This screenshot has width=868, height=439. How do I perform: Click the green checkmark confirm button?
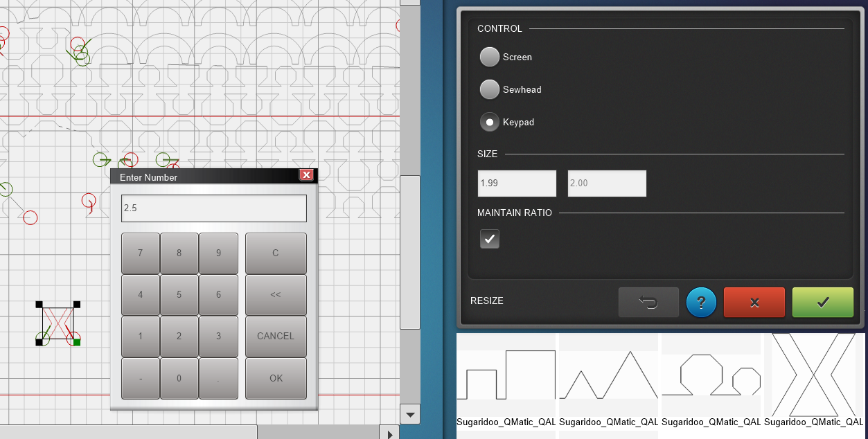[822, 303]
